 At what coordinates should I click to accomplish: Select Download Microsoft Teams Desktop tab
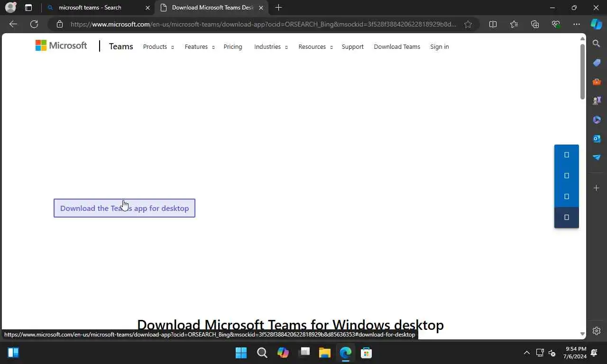(x=212, y=8)
